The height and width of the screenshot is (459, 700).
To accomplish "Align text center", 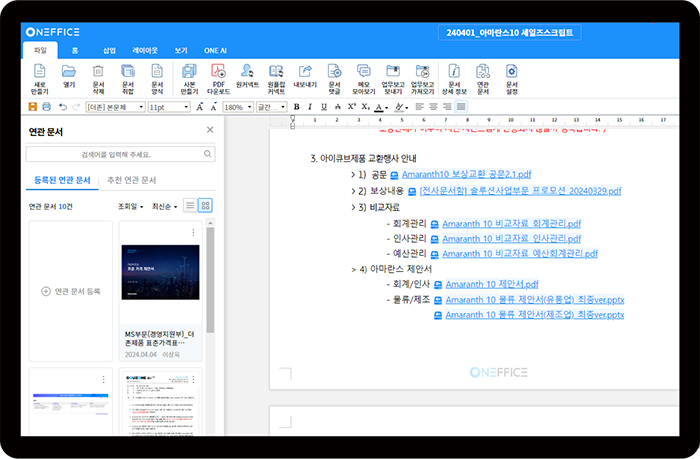I will [x=433, y=107].
